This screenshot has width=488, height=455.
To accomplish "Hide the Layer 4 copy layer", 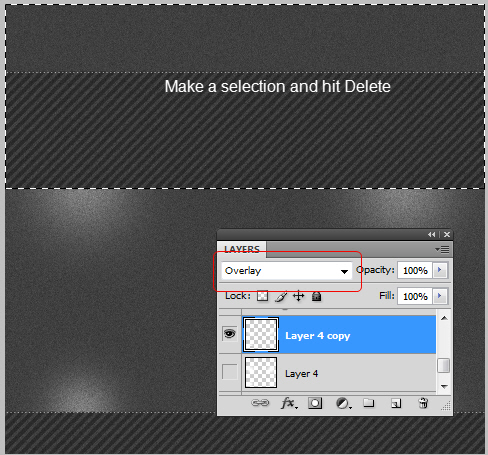I will (x=230, y=334).
